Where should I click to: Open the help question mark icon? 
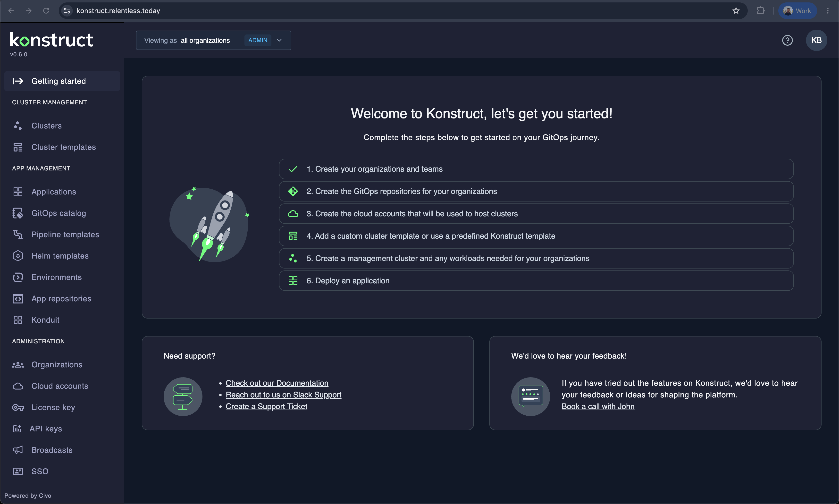tap(787, 40)
